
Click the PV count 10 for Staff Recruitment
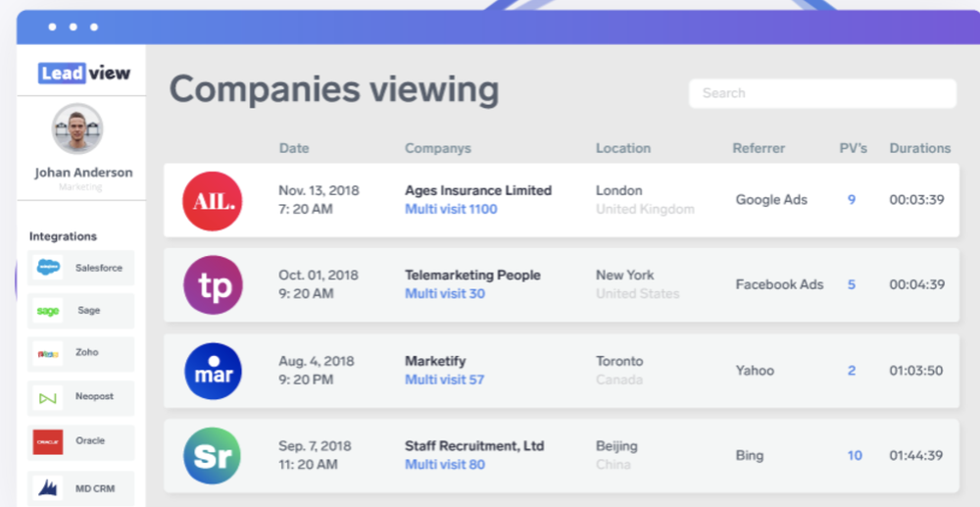(x=855, y=455)
